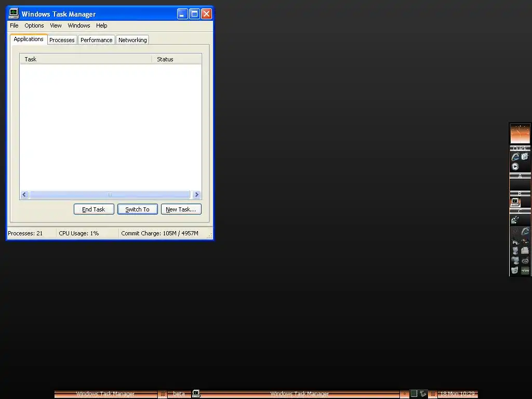Click the sparkle chart icon under section C
This screenshot has height=399, width=532.
(515, 220)
